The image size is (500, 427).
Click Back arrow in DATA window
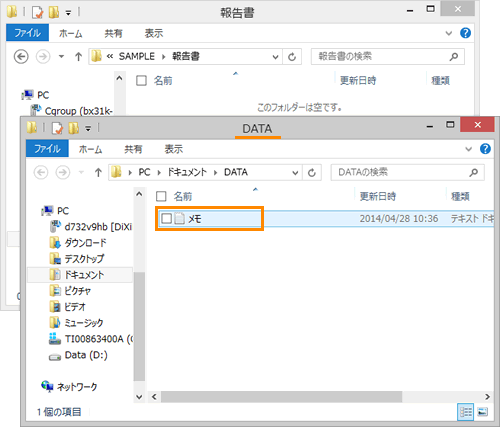(x=41, y=172)
